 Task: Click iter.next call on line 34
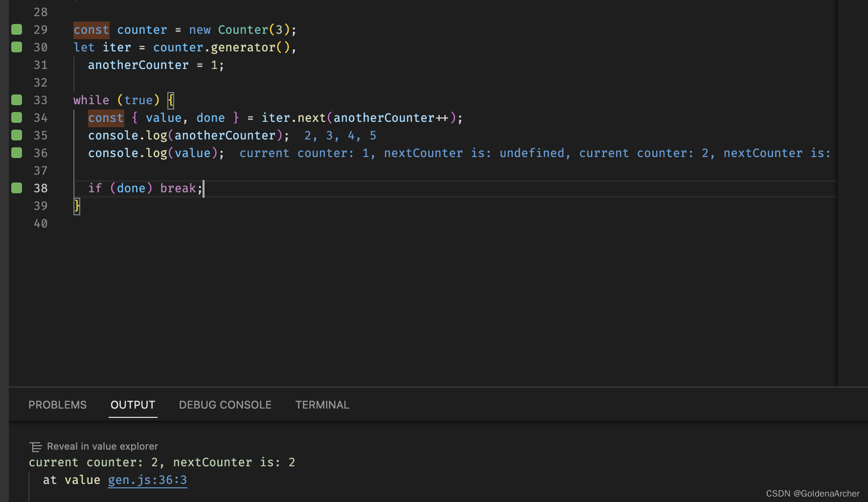point(294,118)
